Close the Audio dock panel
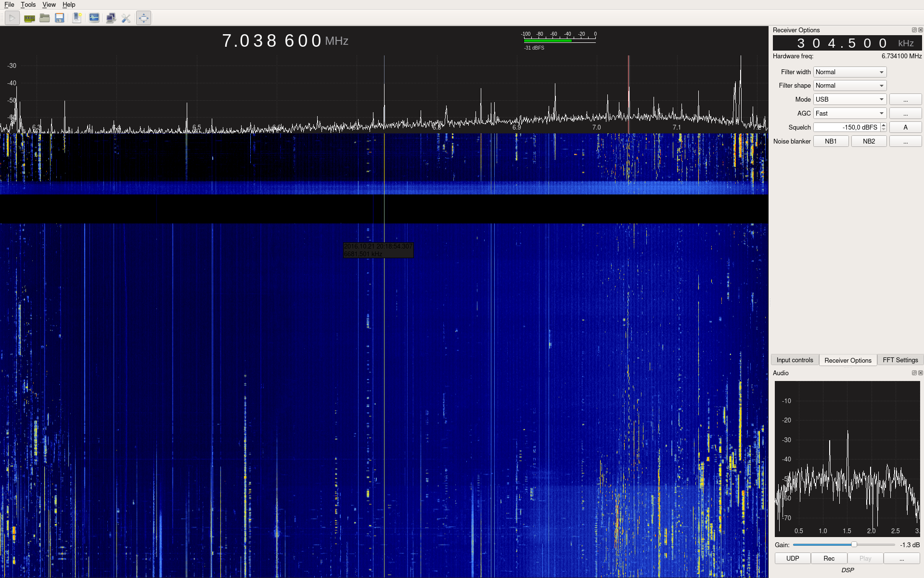The height and width of the screenshot is (578, 924). pos(920,373)
